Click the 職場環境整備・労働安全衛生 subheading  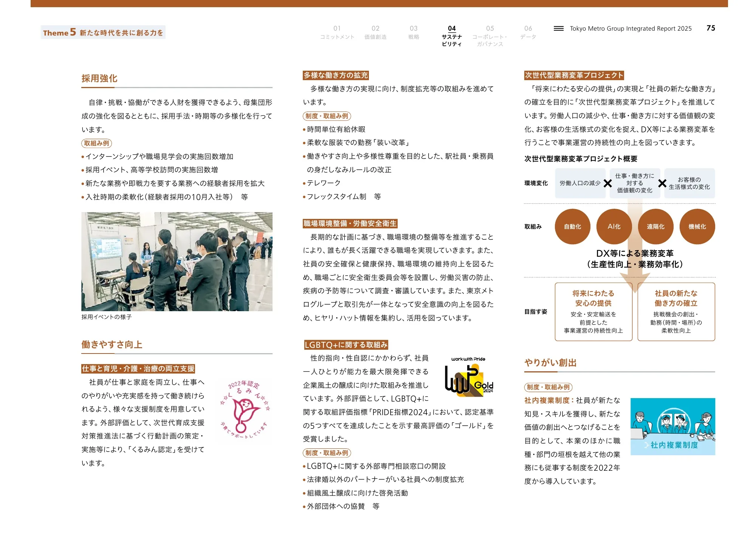pyautogui.click(x=350, y=223)
